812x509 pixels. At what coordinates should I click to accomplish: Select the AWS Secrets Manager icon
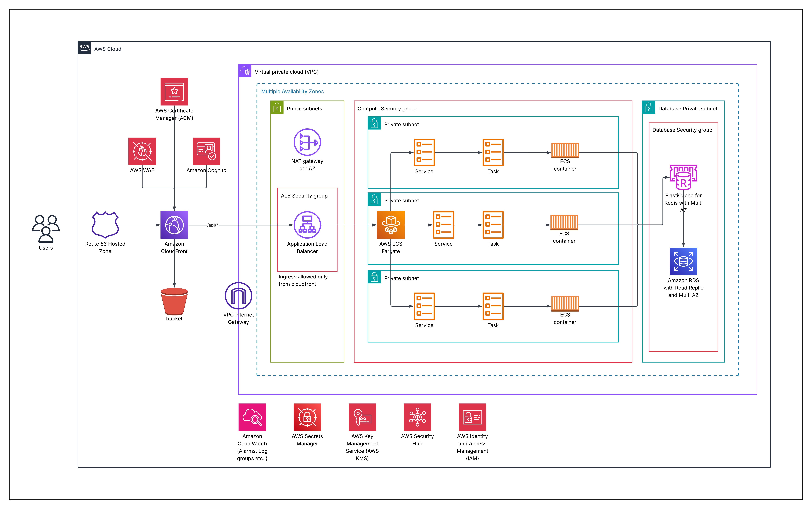click(307, 417)
